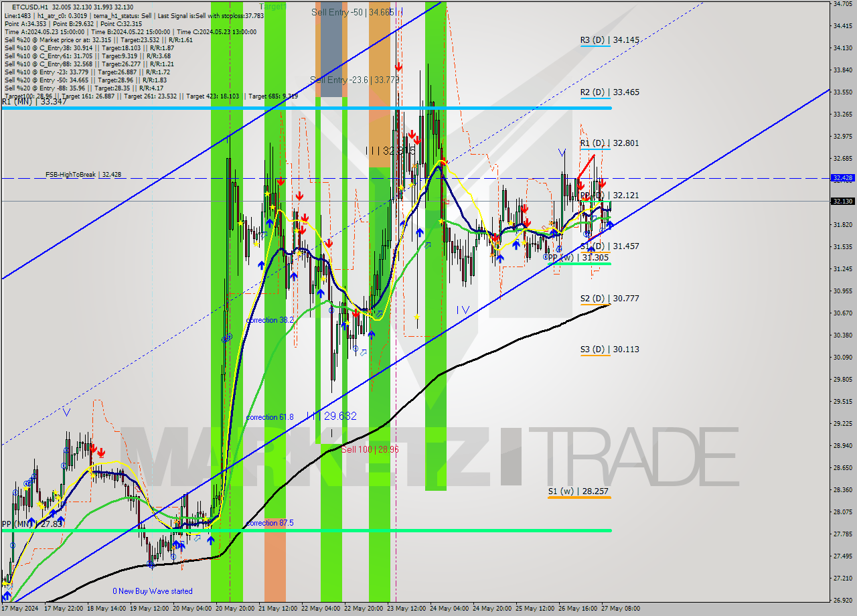This screenshot has width=857, height=616.
Task: Click the black 32.130 current price tag
Action: click(842, 201)
